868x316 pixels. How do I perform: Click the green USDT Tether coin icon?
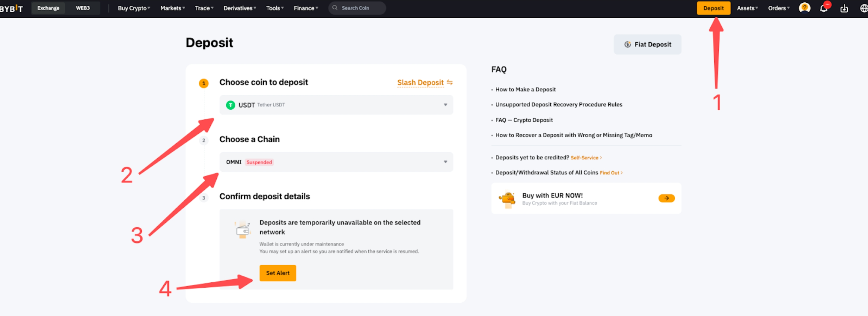tap(230, 105)
